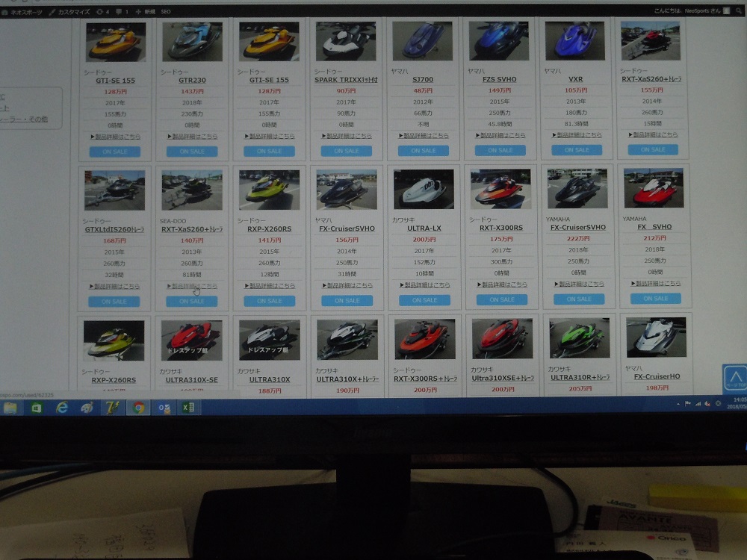
Task: Open the FX-CruiserHO title link
Action: [x=657, y=376]
